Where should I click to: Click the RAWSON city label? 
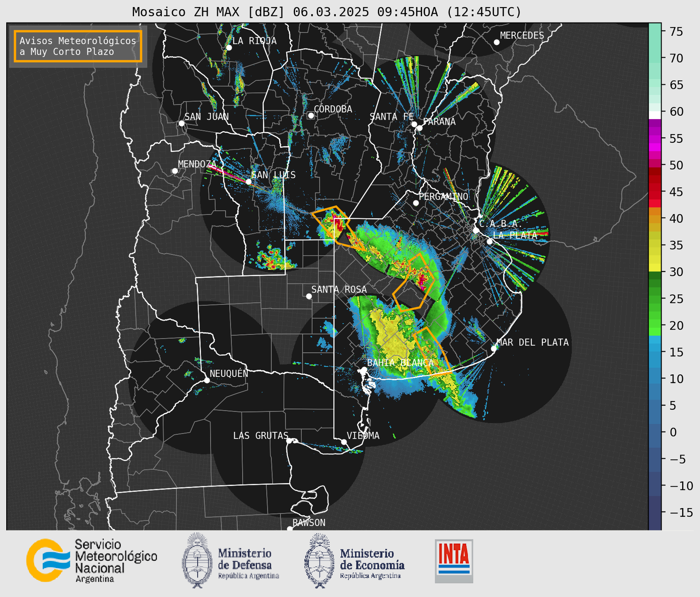point(309,523)
